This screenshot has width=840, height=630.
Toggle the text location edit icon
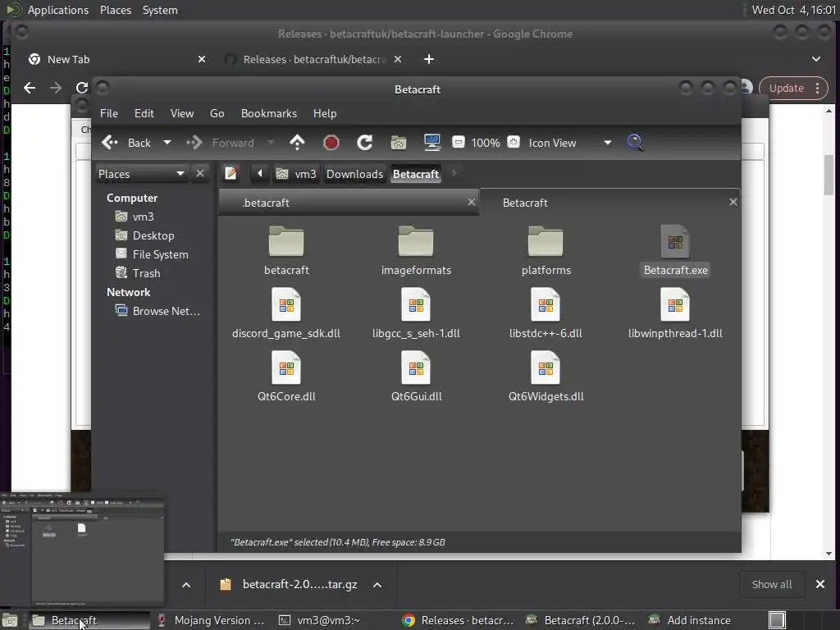[x=231, y=174]
